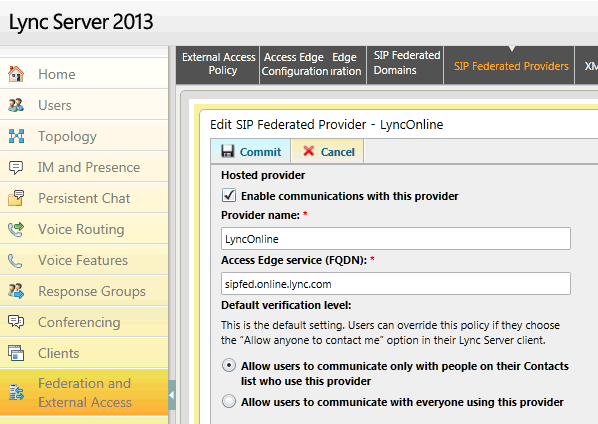This screenshot has height=424, width=598.
Task: Open the Conferencing section
Action: 84,322
